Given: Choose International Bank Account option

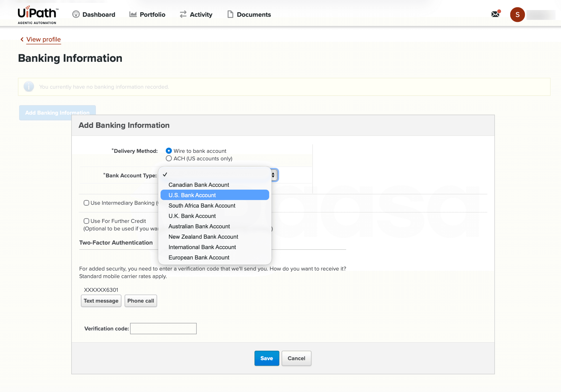Looking at the screenshot, I should tap(202, 247).
